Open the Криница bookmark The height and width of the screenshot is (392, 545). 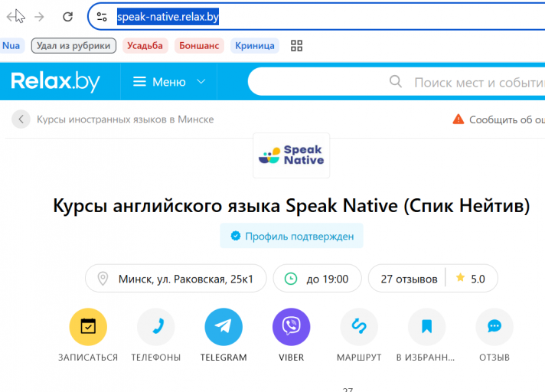pyautogui.click(x=255, y=45)
